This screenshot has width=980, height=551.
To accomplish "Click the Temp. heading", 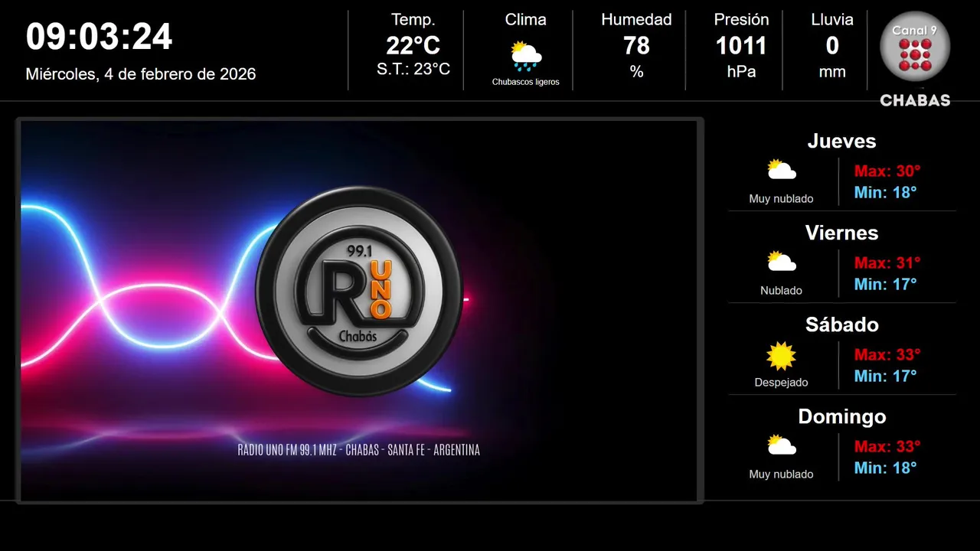I will point(413,20).
